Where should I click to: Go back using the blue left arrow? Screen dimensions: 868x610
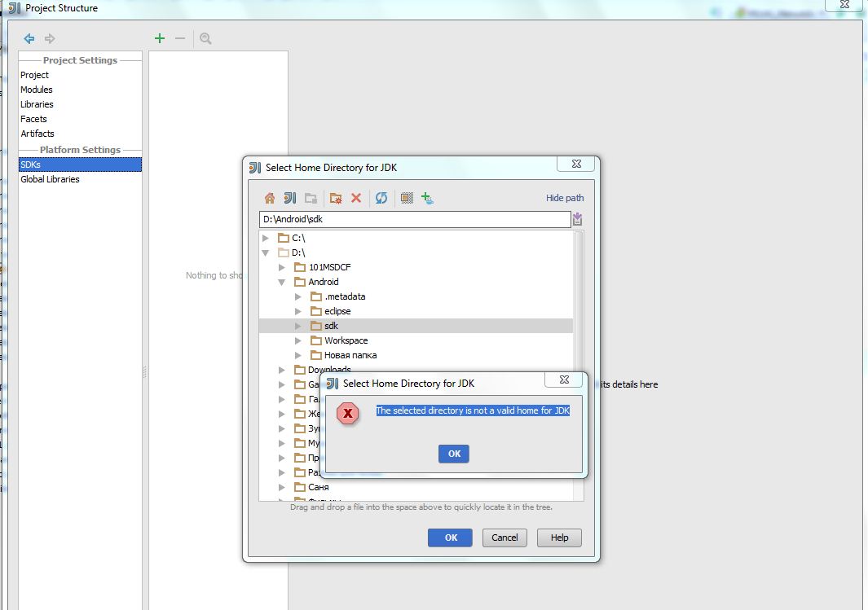point(29,39)
